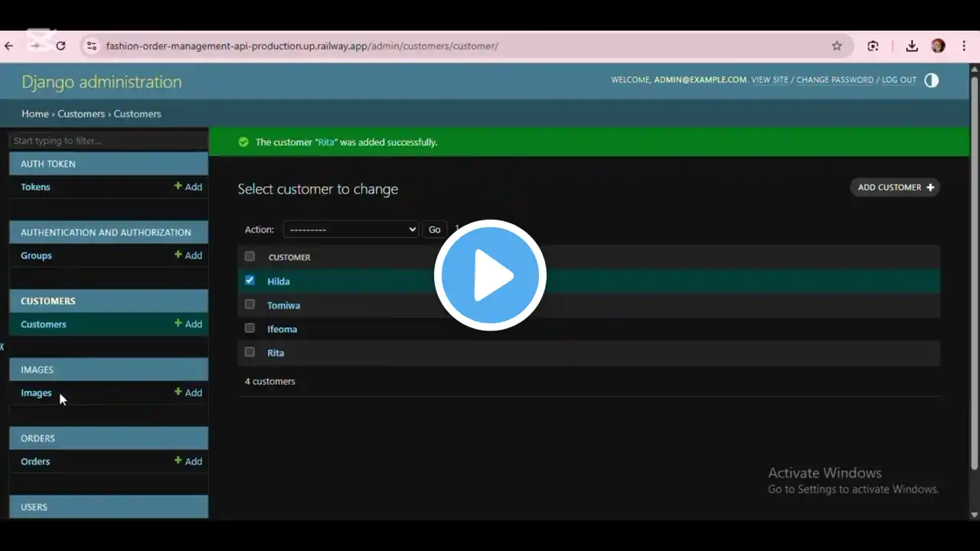Viewport: 980px width, 551px height.
Task: Go to Home breadcrumb
Action: pos(35,114)
